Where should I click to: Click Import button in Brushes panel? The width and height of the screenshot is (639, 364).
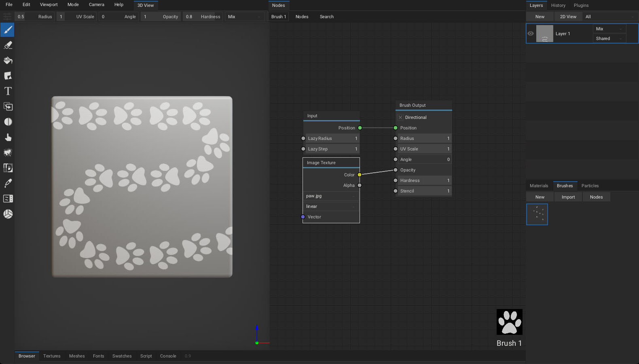click(568, 197)
